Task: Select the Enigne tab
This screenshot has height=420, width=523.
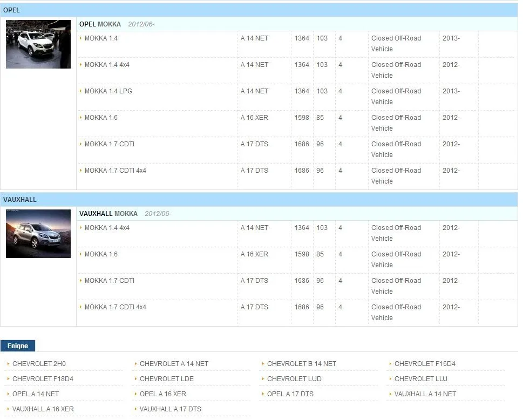Action: click(18, 346)
